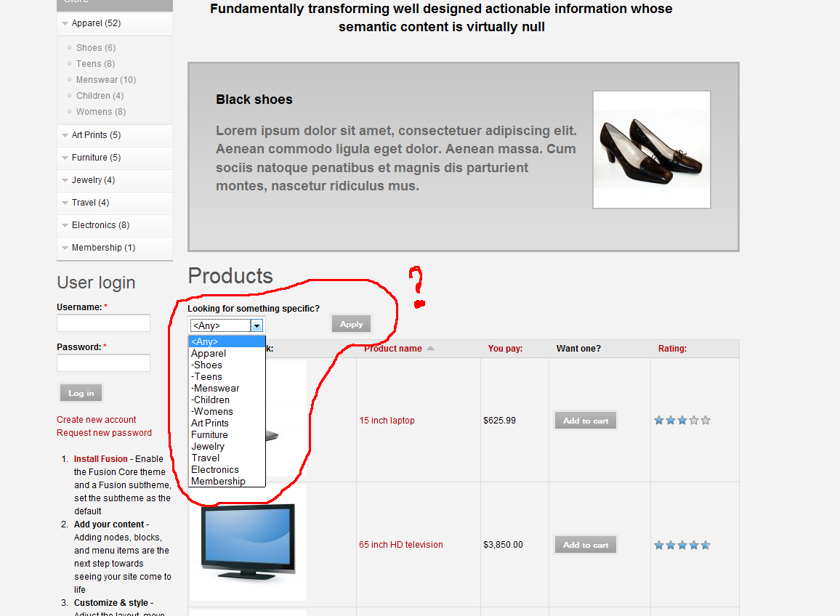Image resolution: width=840 pixels, height=616 pixels.
Task: Choose Jewelry in the dropdown list
Action: (x=208, y=447)
